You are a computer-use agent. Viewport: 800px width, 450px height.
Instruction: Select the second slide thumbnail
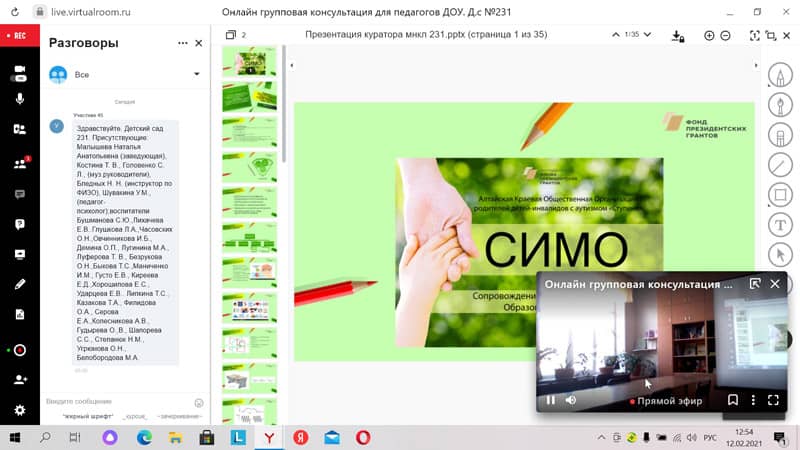tap(249, 96)
